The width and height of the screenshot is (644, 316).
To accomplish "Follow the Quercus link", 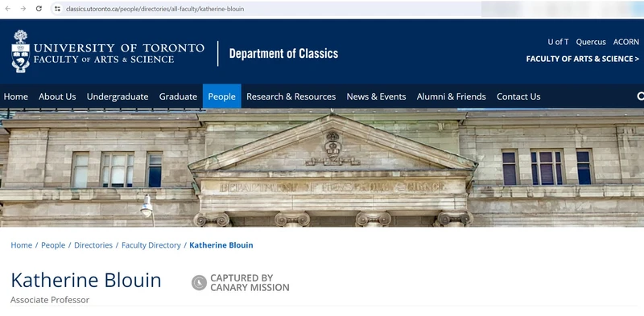I will [x=591, y=42].
